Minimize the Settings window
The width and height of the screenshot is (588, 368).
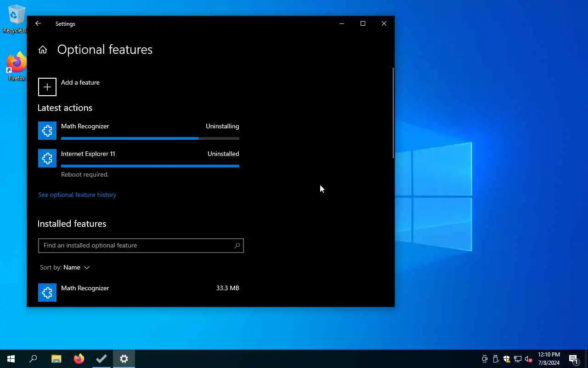pyautogui.click(x=342, y=23)
